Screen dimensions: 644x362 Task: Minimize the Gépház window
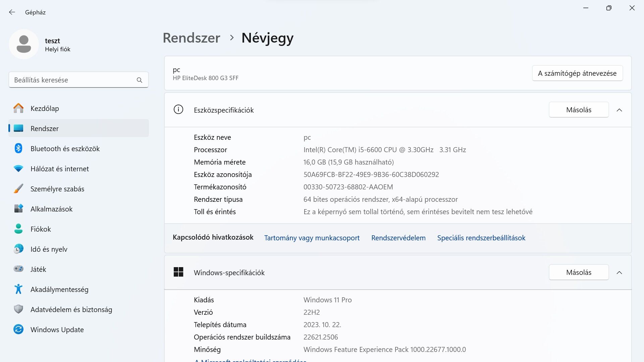pyautogui.click(x=586, y=8)
